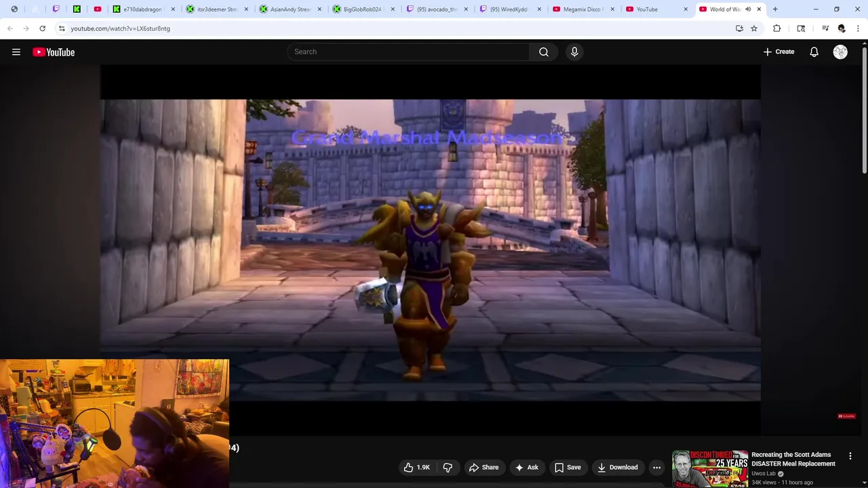
Task: Open media controls toolbar icon
Action: [825, 28]
